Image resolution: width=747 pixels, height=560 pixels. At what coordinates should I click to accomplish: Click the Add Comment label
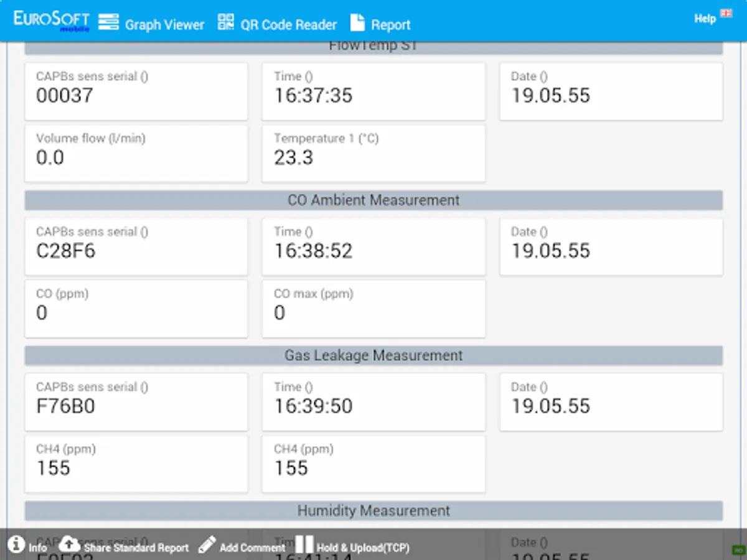252,548
